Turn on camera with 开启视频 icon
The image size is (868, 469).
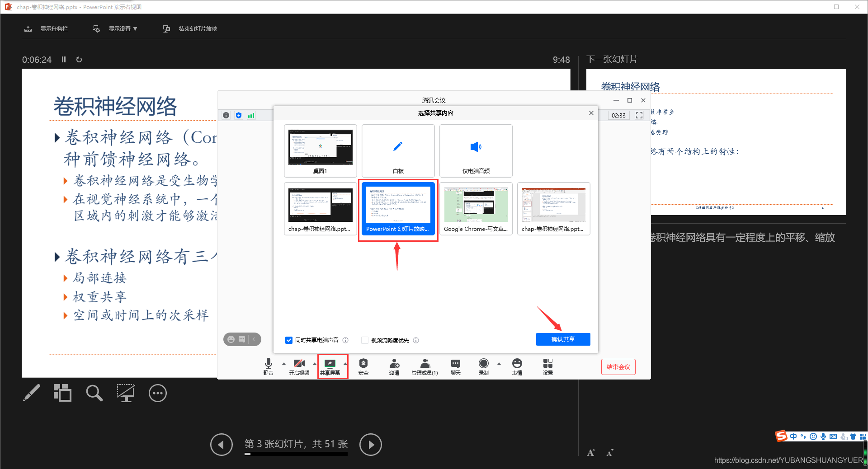(299, 366)
